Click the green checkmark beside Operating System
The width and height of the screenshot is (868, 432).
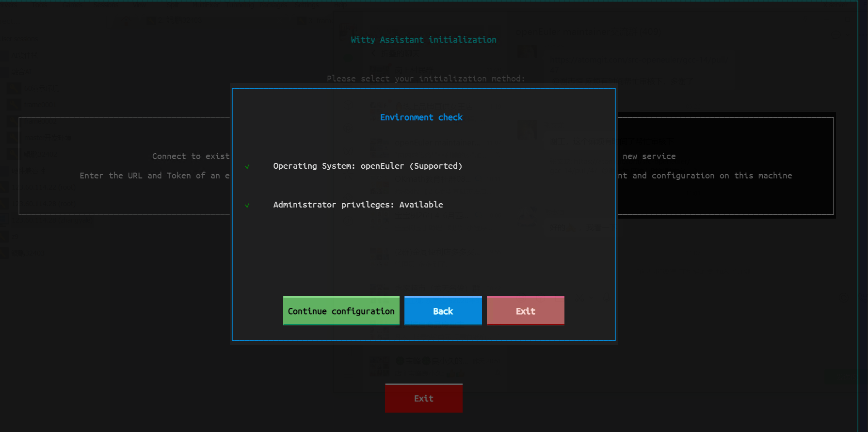pos(247,166)
